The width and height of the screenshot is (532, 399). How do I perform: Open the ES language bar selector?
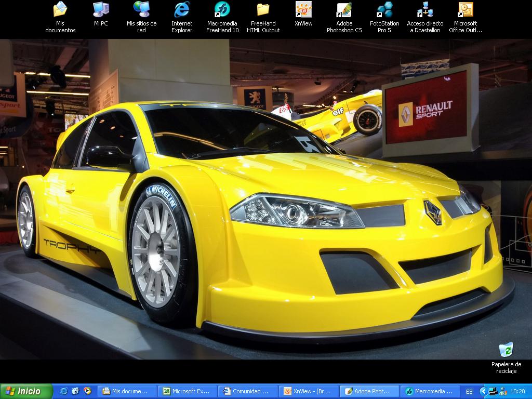tap(469, 391)
